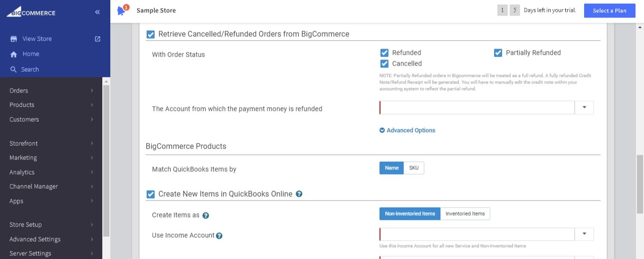The width and height of the screenshot is (644, 259).
Task: Collapse the sidebar with double-chevron icon
Action: 97,12
